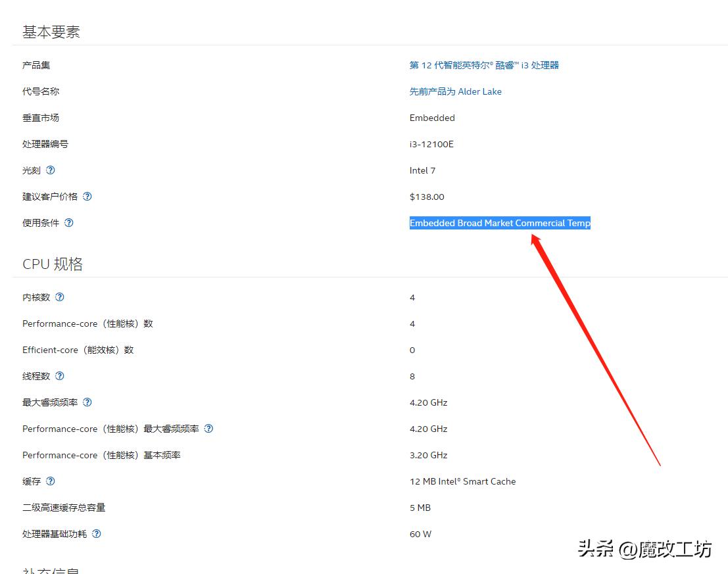Click the Embedded vertical market value
728x574 pixels.
click(x=432, y=118)
